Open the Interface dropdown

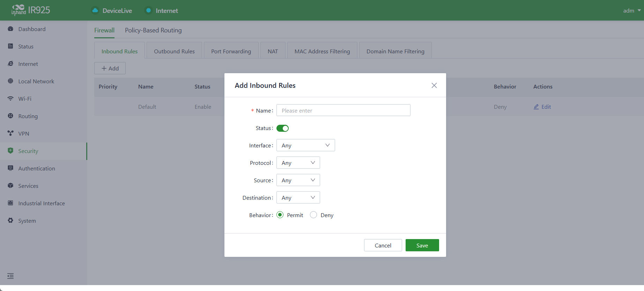[306, 145]
